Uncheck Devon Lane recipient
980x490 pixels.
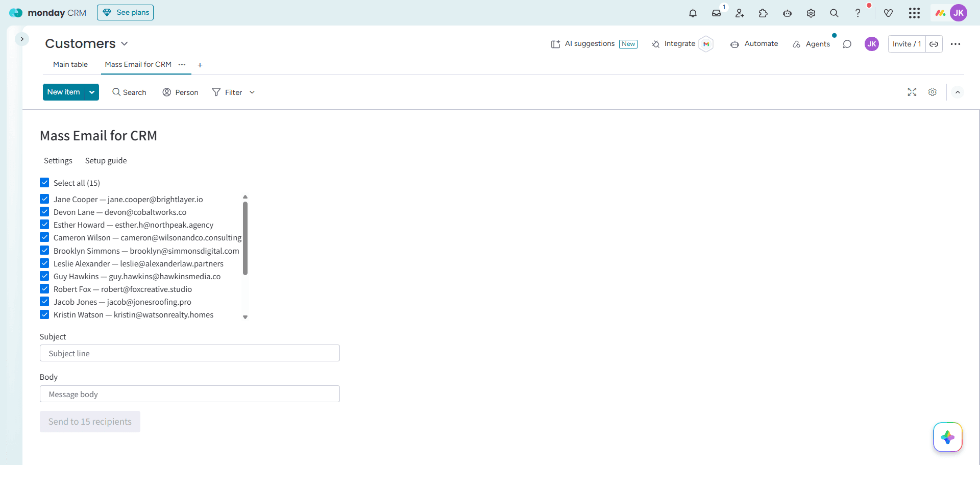[x=44, y=212]
